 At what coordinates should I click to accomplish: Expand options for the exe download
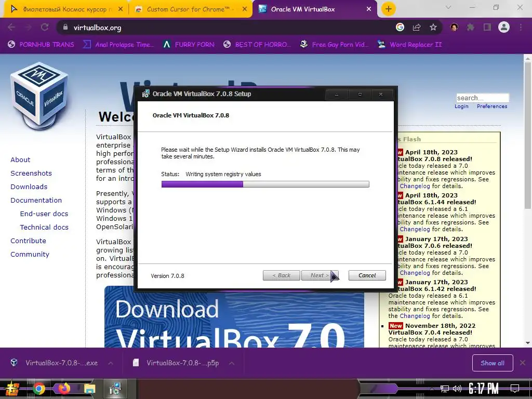click(x=111, y=363)
